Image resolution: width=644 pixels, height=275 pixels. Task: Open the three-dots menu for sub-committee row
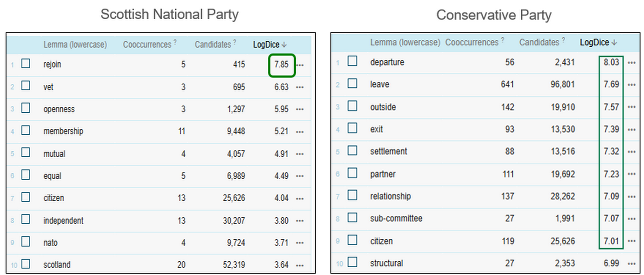pos(632,219)
